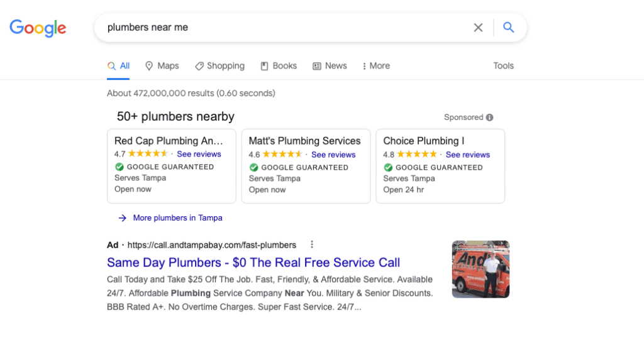Switch to the Shopping tab
The width and height of the screenshot is (644, 338).
tap(219, 66)
